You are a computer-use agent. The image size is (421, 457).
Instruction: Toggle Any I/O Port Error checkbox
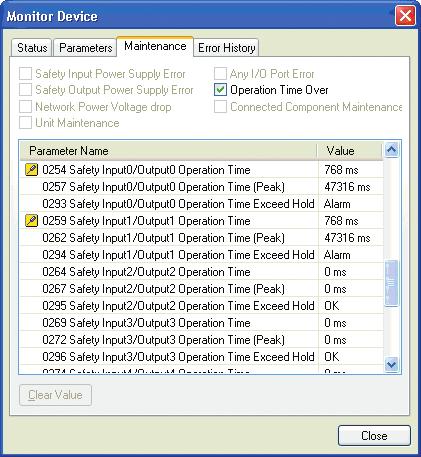pyautogui.click(x=220, y=74)
